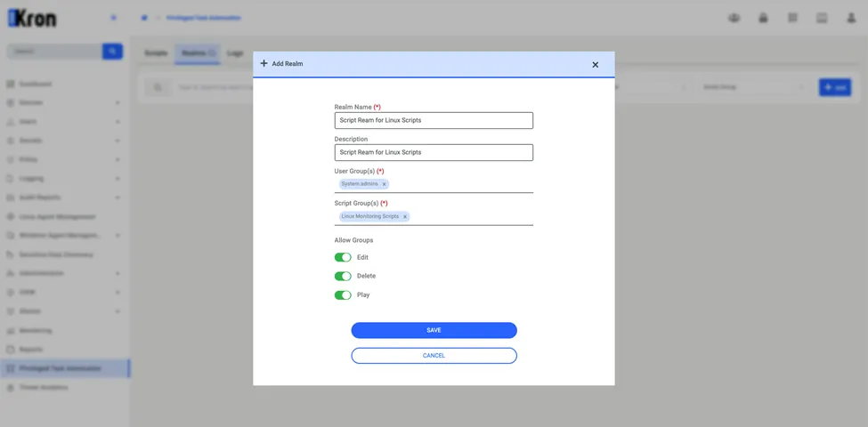
Task: Expand the Audit Reports sidebar arrow
Action: point(118,197)
